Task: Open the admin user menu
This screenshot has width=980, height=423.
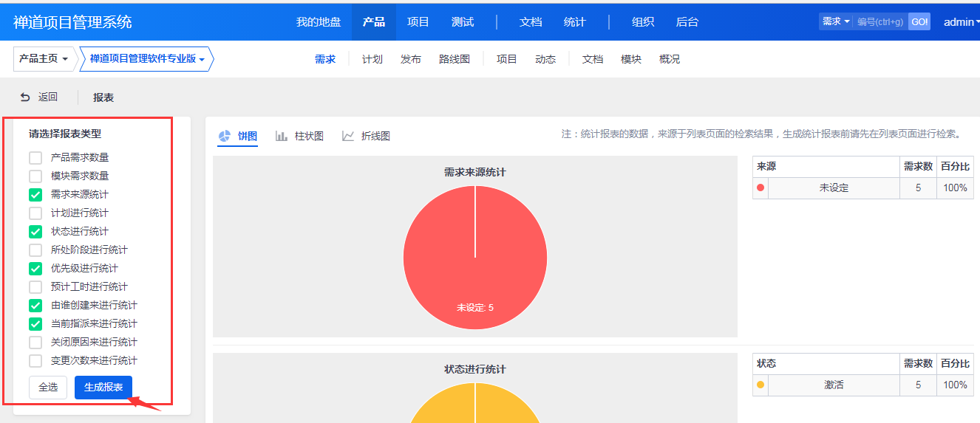Action: pyautogui.click(x=962, y=22)
